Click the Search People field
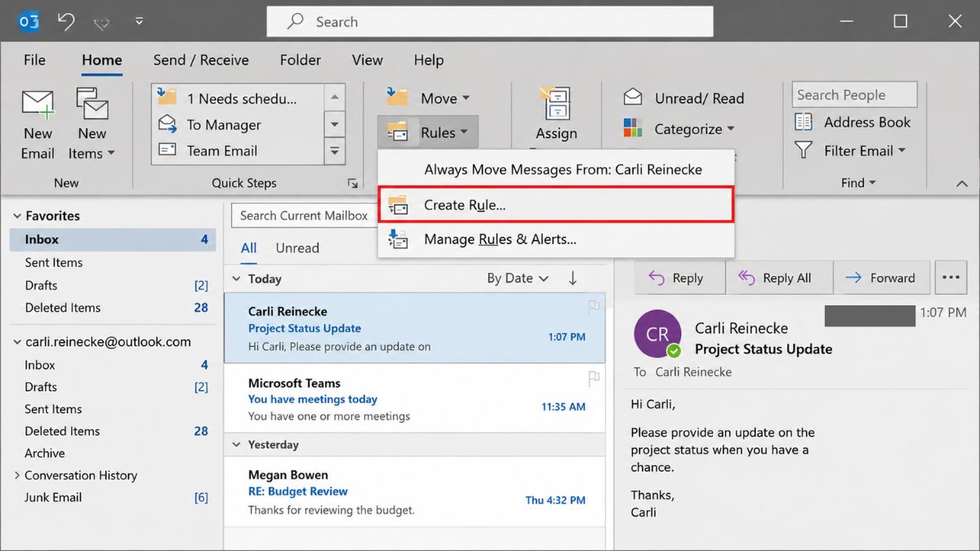Screen dimensions: 980x551 tap(854, 95)
